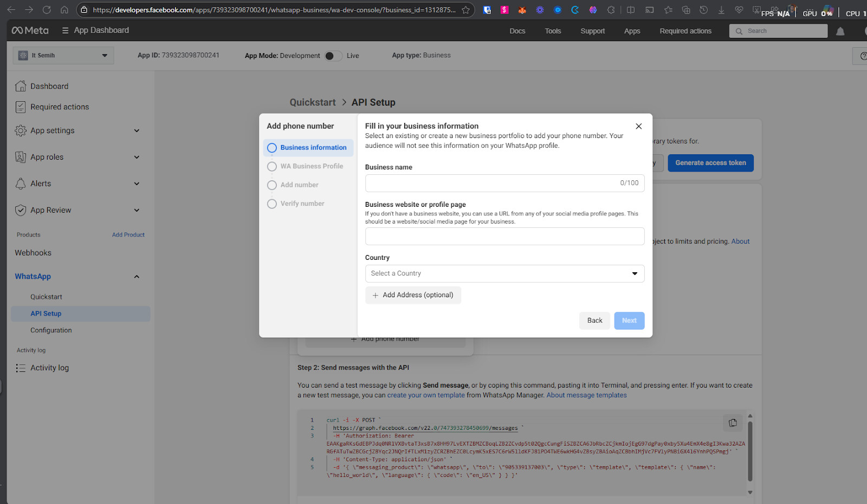Screen dimensions: 867x504
Task: Open browser history clock icon
Action: pyautogui.click(x=703, y=10)
